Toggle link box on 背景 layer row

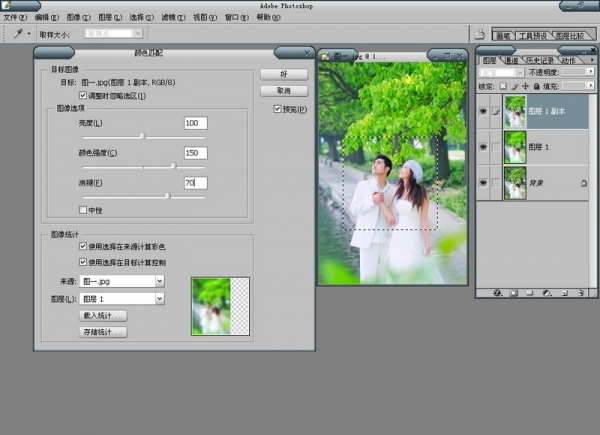click(496, 183)
